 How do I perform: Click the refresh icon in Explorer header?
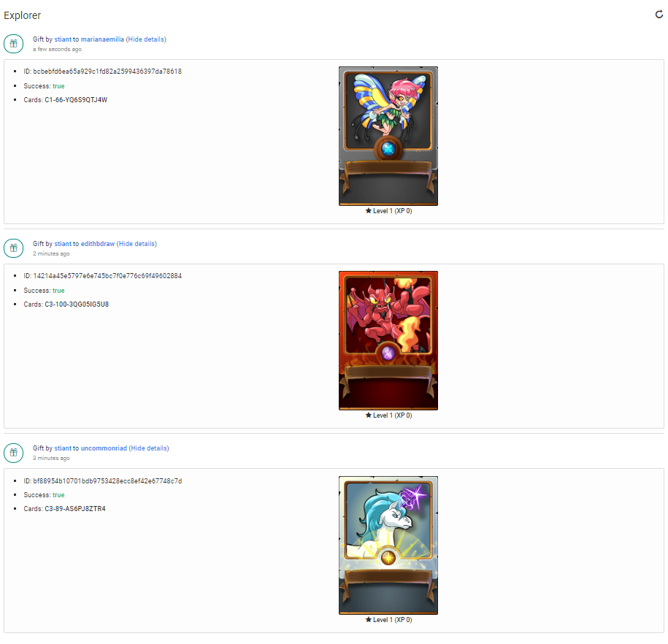click(659, 15)
